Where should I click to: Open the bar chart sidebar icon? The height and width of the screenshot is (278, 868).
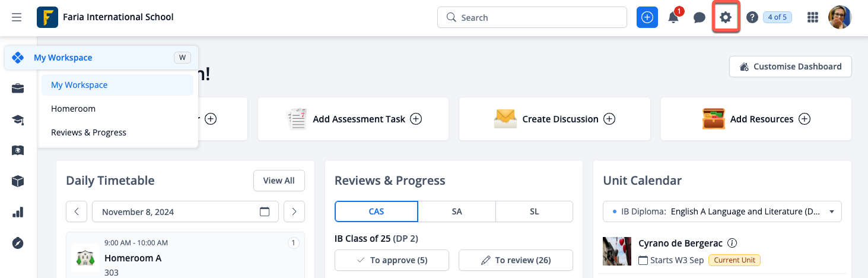(x=18, y=212)
